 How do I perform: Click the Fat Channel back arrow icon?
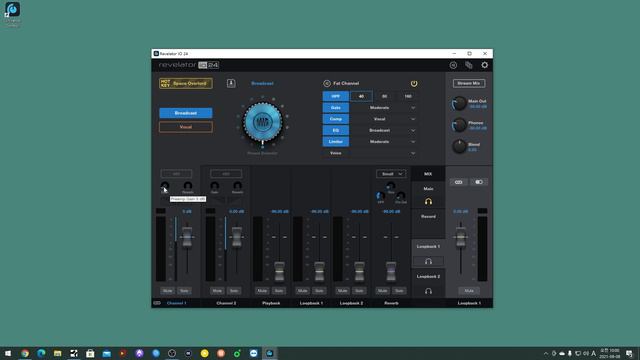[x=327, y=83]
